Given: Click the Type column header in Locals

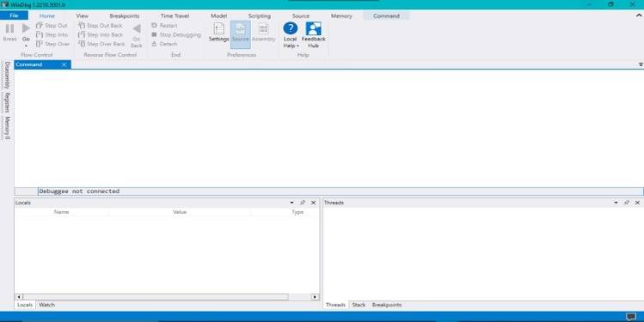Looking at the screenshot, I should coord(297,212).
